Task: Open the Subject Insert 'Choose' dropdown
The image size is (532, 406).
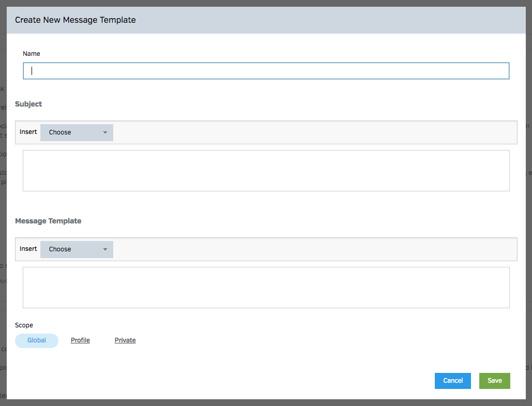Action: point(76,132)
